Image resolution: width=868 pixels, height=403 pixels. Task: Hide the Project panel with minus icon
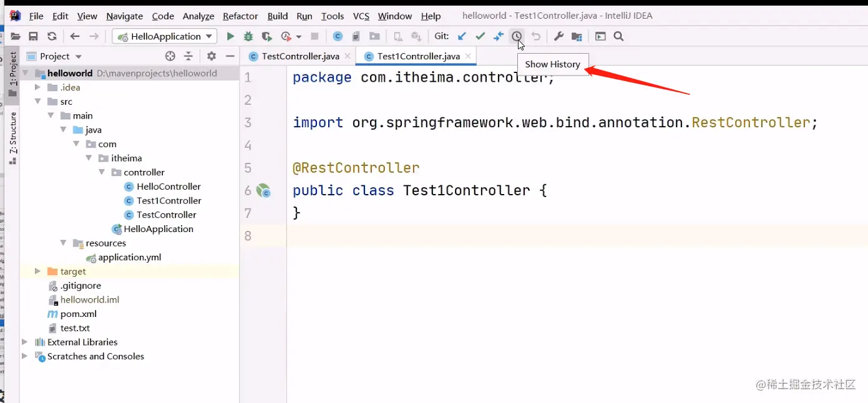click(230, 56)
